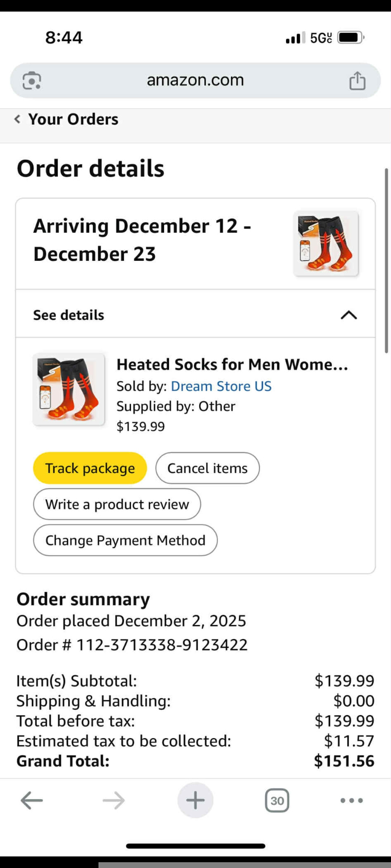
Task: Click the Cancel items button
Action: 207,468
